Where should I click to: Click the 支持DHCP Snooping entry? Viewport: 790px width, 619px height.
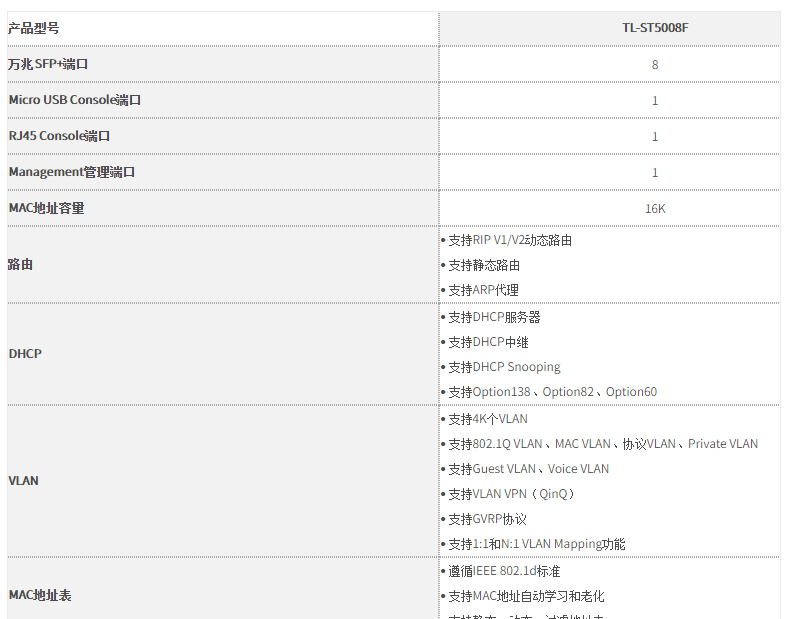(x=504, y=367)
